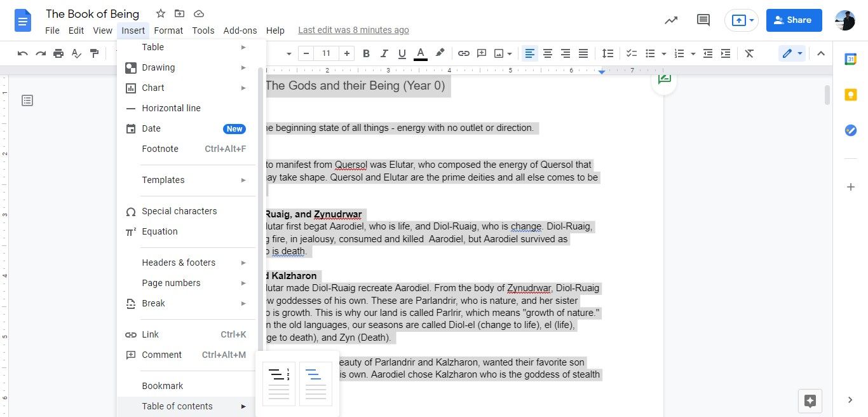Select Footnote from the Insert menu
The image size is (868, 417).
pyautogui.click(x=159, y=149)
